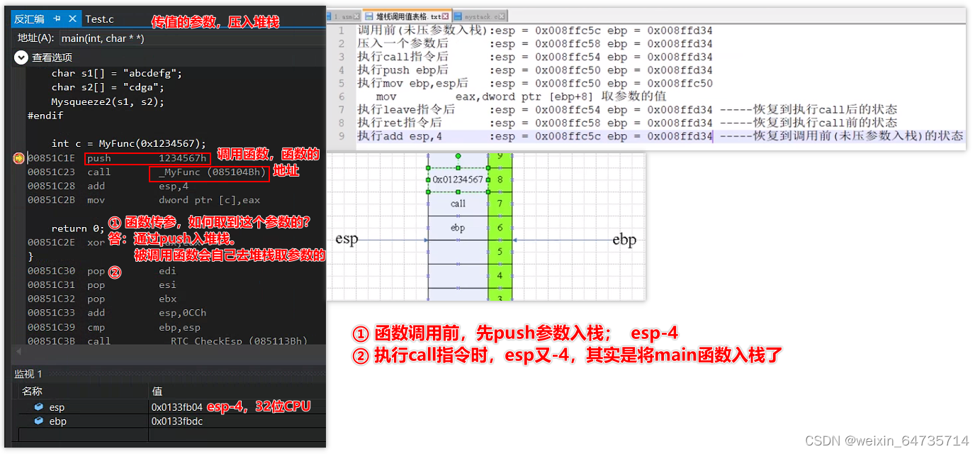The height and width of the screenshot is (454, 980).
Task: Click the file icon on 堆栈调用值表格.txt tab
Action: (369, 16)
